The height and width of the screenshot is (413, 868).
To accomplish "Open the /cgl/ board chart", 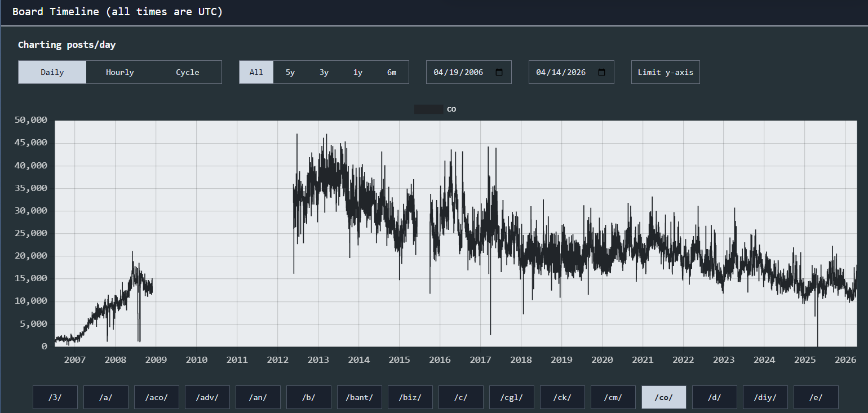I will pyautogui.click(x=512, y=397).
